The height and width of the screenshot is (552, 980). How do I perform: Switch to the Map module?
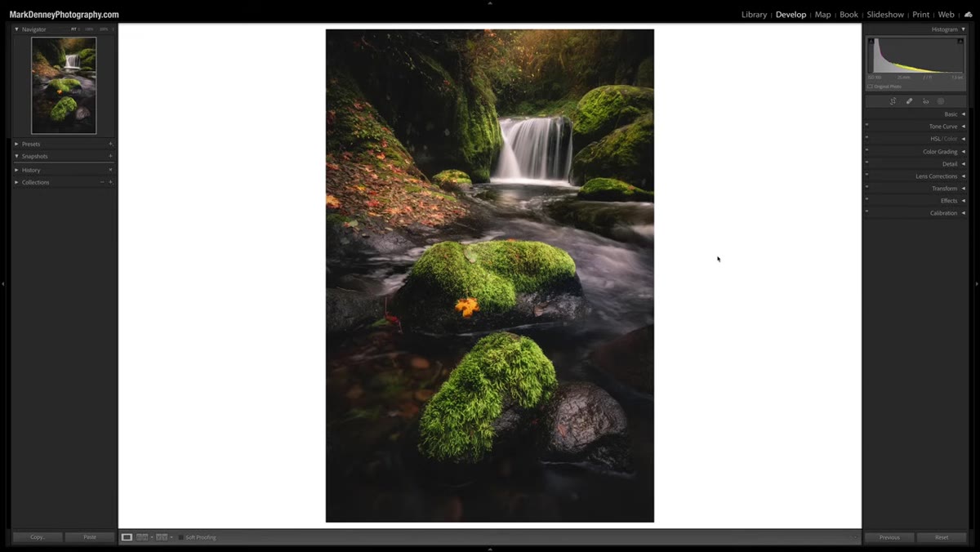(x=822, y=15)
